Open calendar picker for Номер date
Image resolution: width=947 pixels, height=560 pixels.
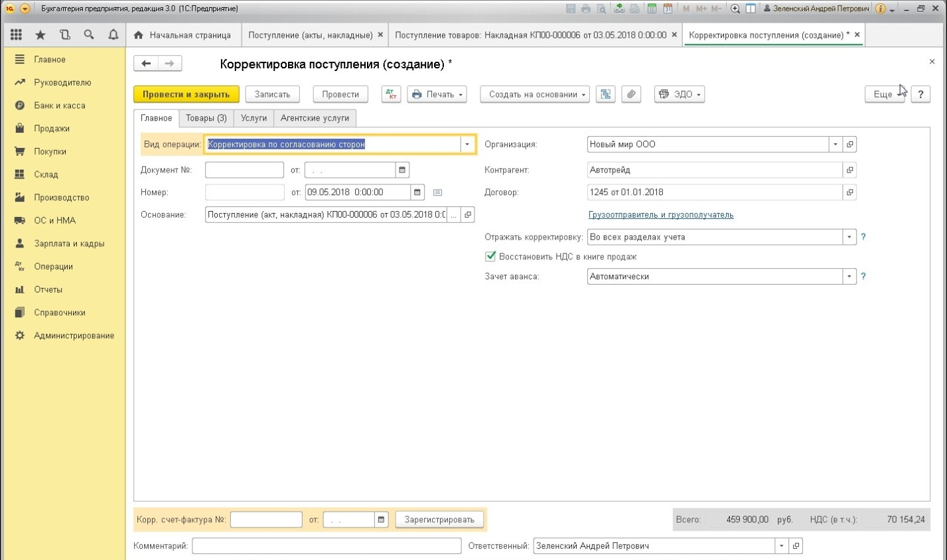tap(417, 192)
